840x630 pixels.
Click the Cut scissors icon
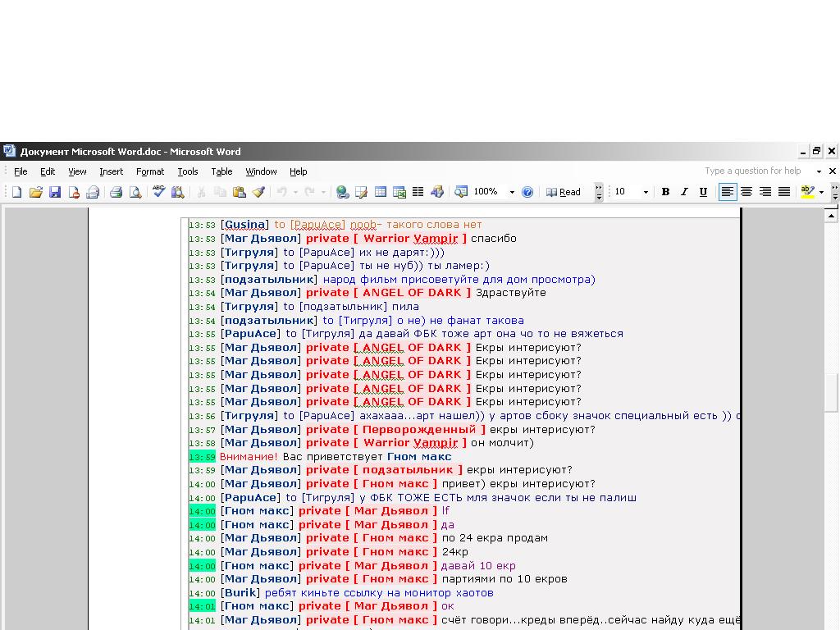click(201, 192)
